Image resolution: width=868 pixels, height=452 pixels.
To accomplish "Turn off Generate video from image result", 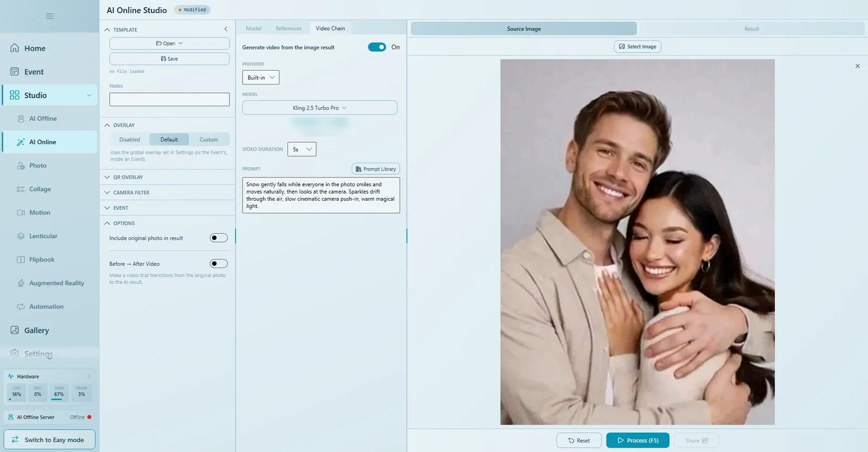I will point(377,47).
